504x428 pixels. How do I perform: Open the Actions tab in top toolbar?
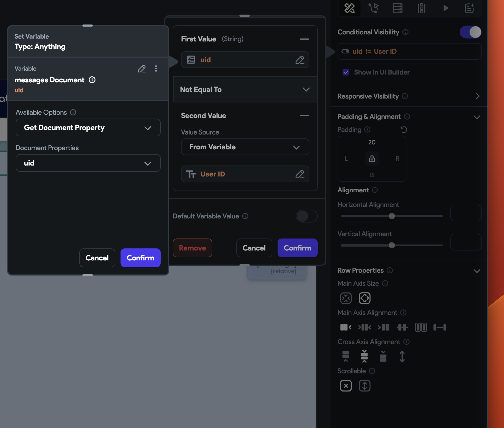(374, 8)
